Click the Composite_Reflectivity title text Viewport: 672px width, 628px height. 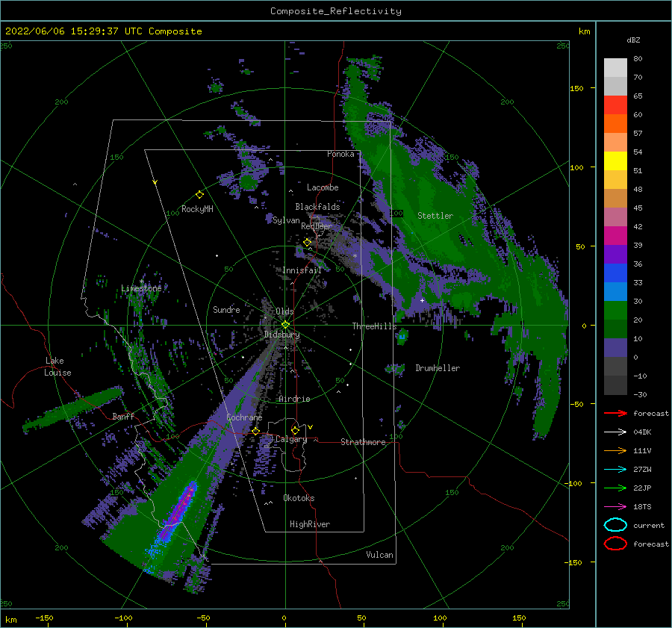click(336, 11)
